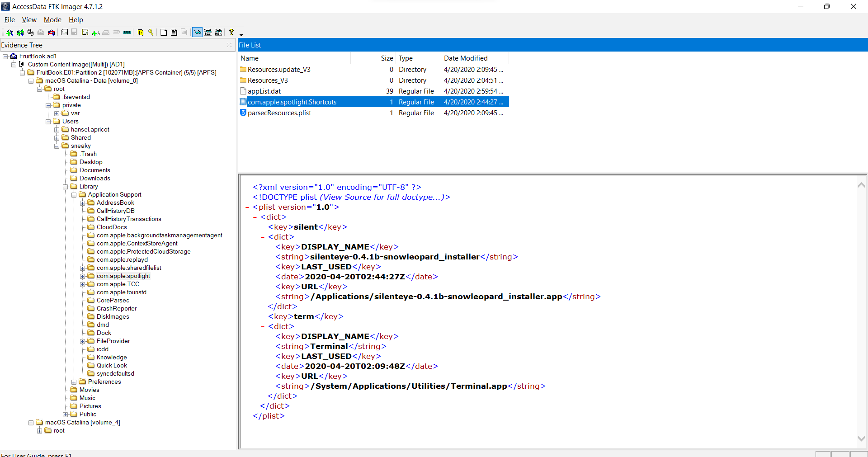Select the Pictures folder in tree

[x=90, y=406]
